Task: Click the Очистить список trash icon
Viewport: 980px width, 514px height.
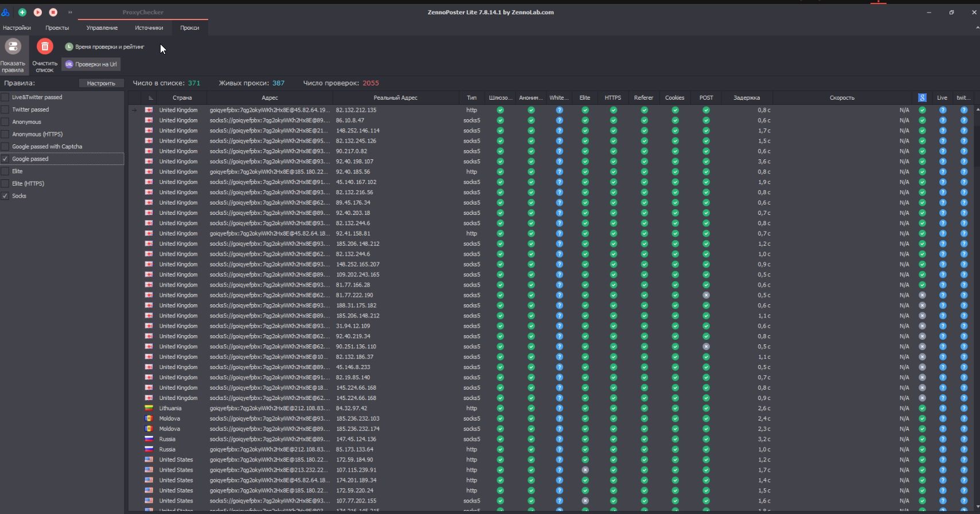Action: [45, 46]
